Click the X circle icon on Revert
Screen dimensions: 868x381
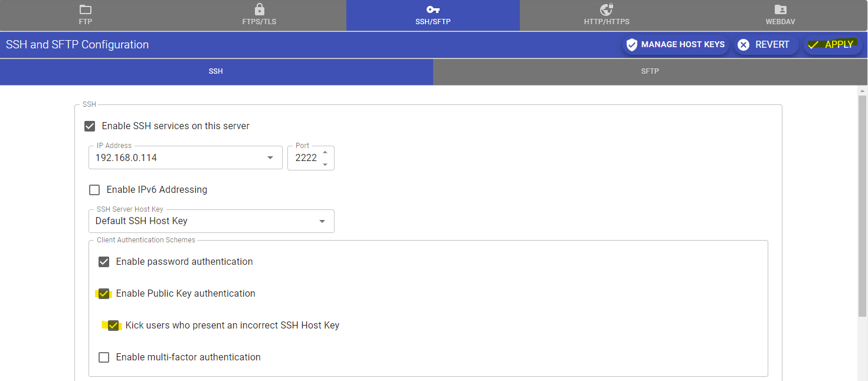(745, 44)
